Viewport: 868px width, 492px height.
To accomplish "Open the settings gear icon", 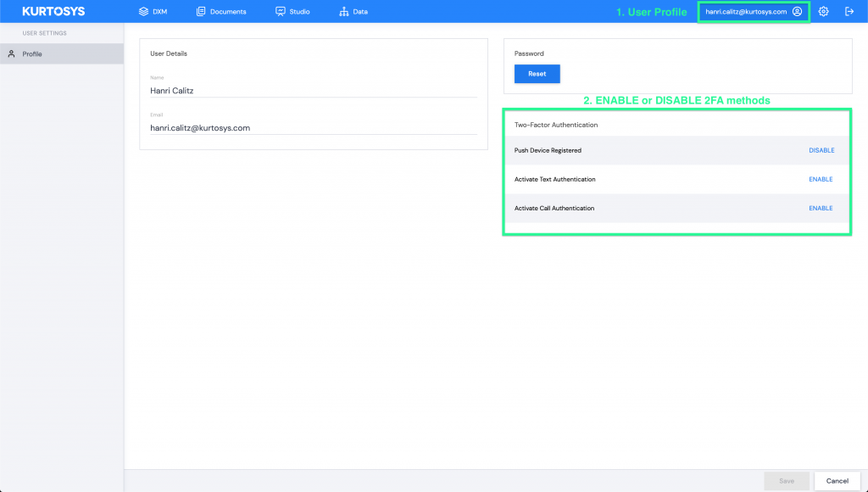I will click(823, 12).
